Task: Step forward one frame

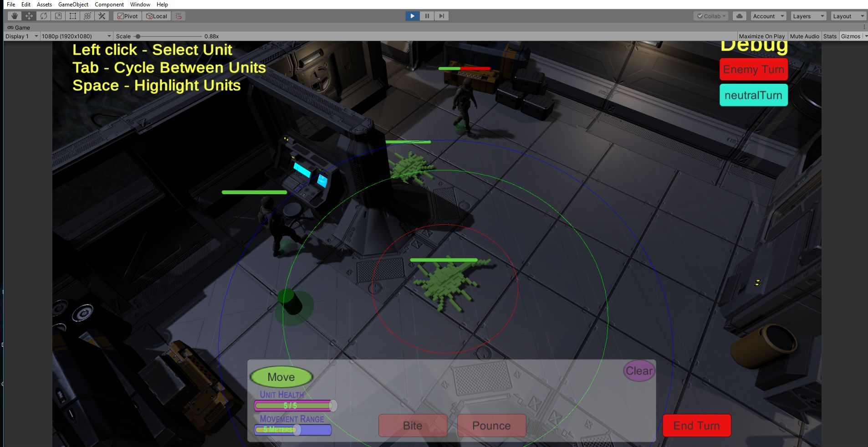Action: (441, 16)
